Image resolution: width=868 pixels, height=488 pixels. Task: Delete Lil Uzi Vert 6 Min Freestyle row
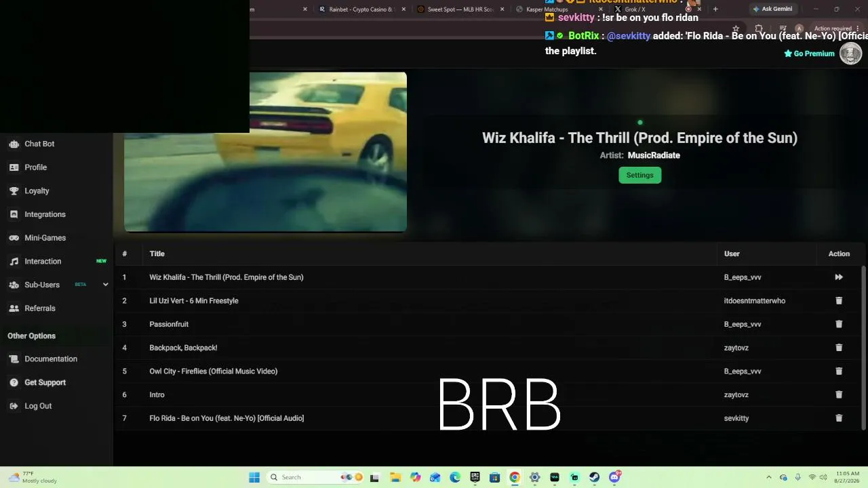(839, 301)
